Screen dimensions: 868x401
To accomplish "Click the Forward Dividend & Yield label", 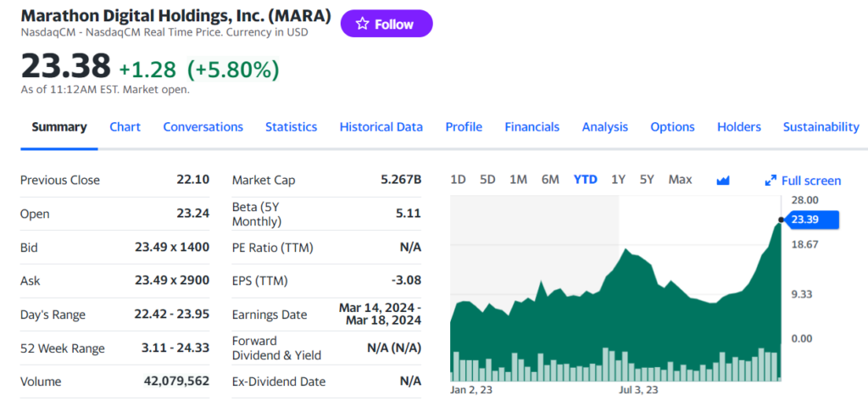I will click(x=277, y=348).
